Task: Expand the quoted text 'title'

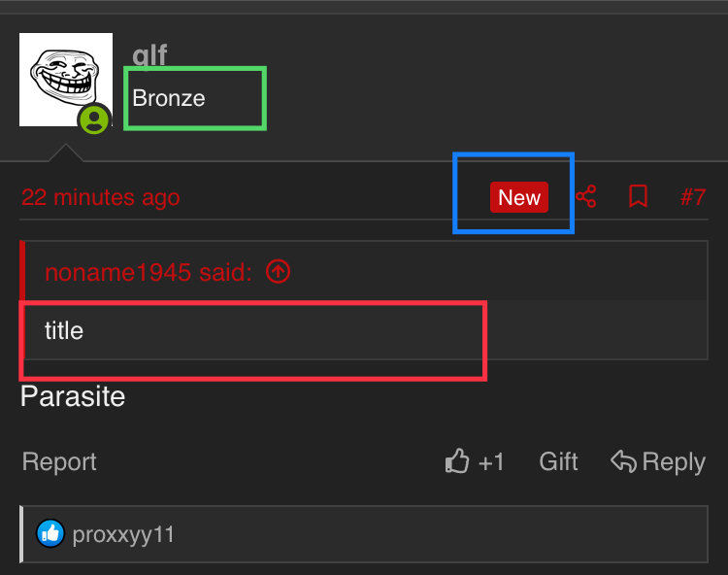Action: pos(64,330)
